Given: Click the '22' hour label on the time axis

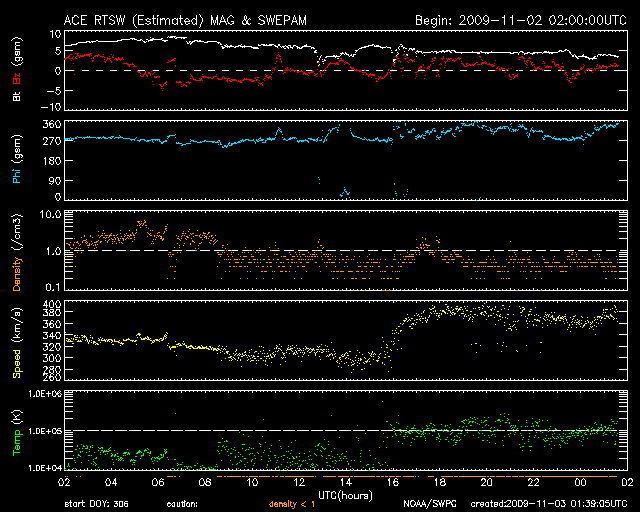Looking at the screenshot, I should (x=533, y=483).
